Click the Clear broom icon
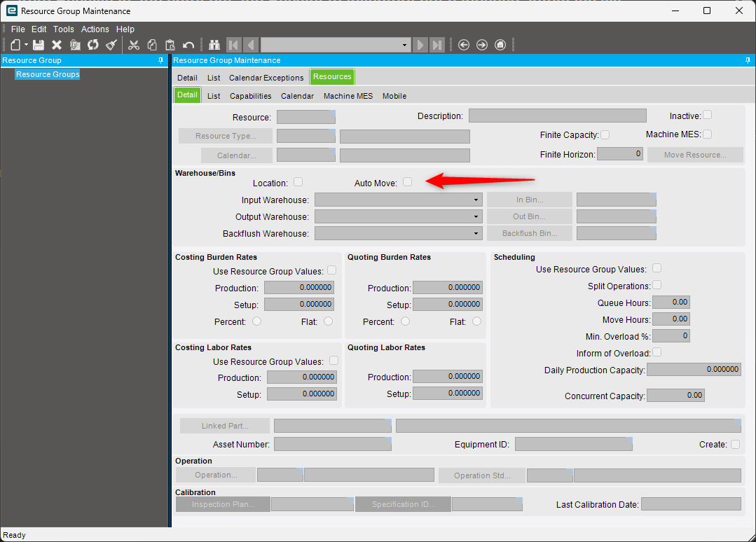The image size is (756, 542). (111, 45)
